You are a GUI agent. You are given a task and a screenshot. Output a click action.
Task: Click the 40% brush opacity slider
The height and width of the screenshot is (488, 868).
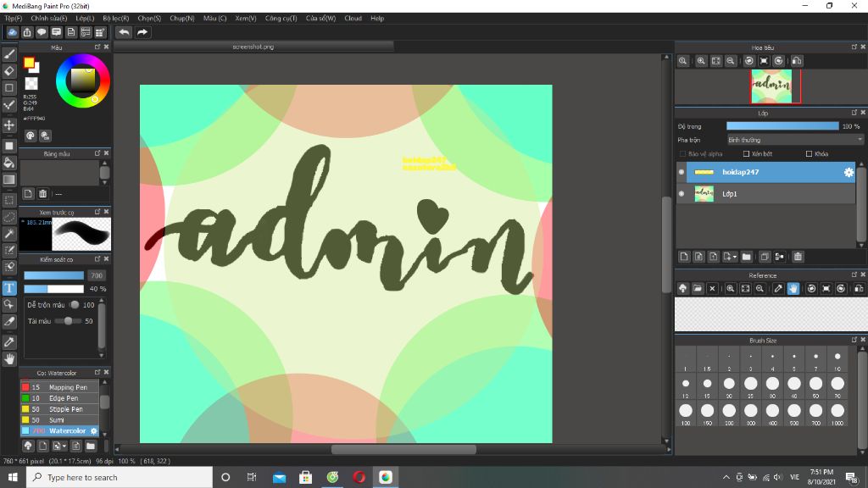(x=53, y=289)
